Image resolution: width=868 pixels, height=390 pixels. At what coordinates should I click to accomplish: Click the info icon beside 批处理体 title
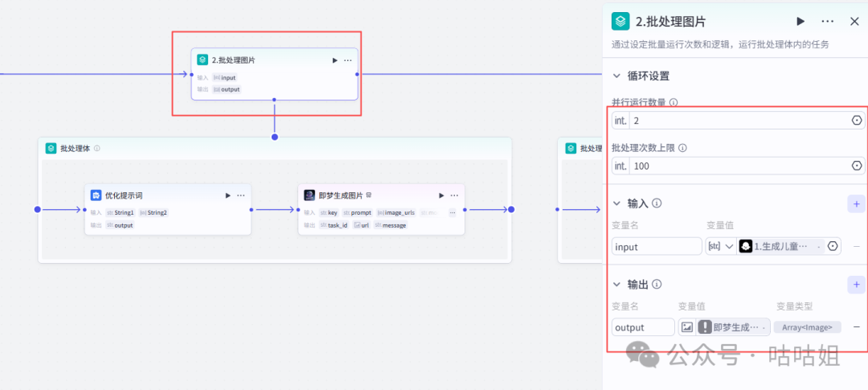pos(97,149)
